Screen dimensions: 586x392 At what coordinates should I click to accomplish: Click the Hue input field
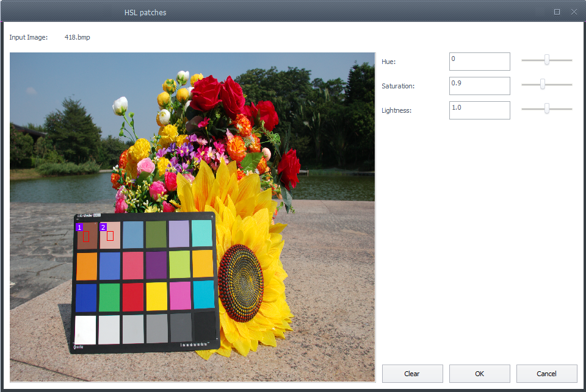click(x=479, y=62)
